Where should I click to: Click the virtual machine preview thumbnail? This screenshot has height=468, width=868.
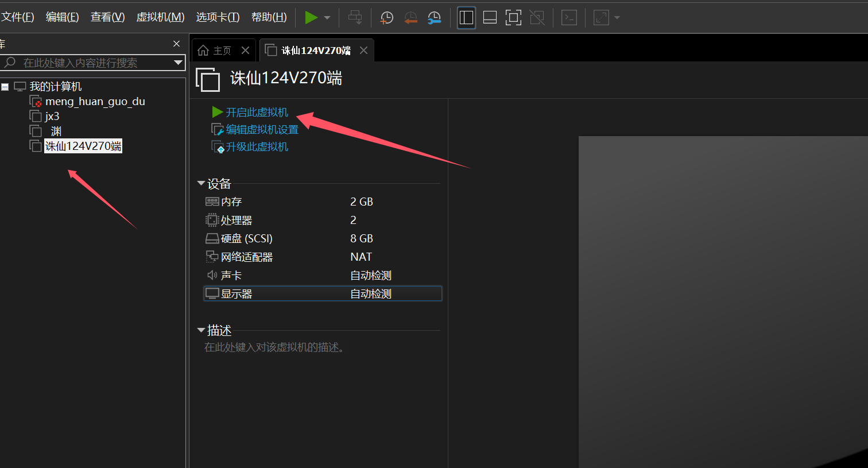(x=723, y=301)
